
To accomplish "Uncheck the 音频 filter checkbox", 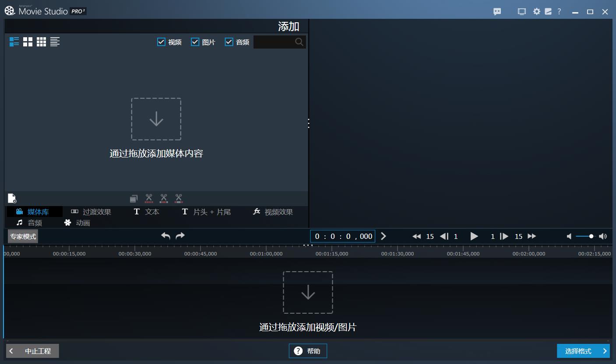I will coord(229,42).
